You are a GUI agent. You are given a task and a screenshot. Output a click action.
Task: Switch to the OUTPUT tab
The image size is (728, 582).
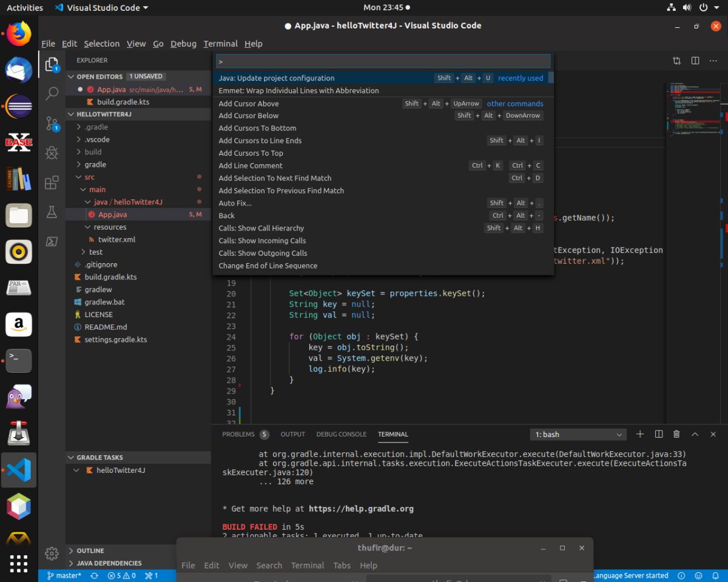pos(292,434)
